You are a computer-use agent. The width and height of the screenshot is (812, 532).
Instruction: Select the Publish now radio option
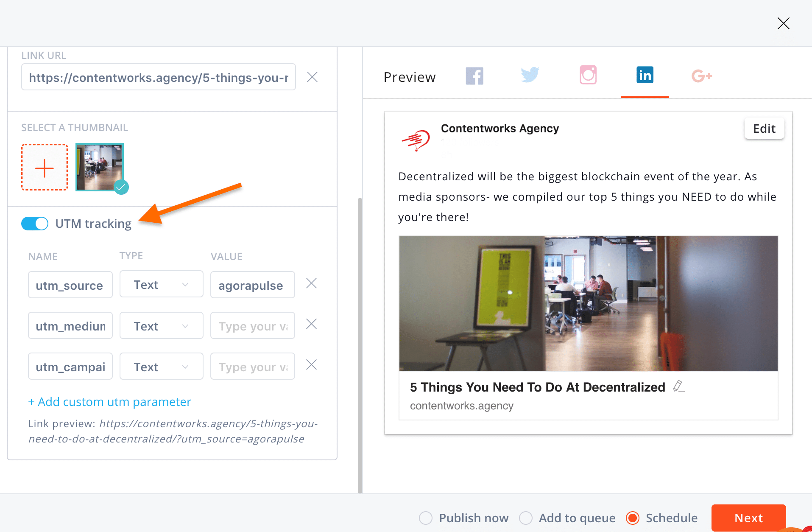426,518
